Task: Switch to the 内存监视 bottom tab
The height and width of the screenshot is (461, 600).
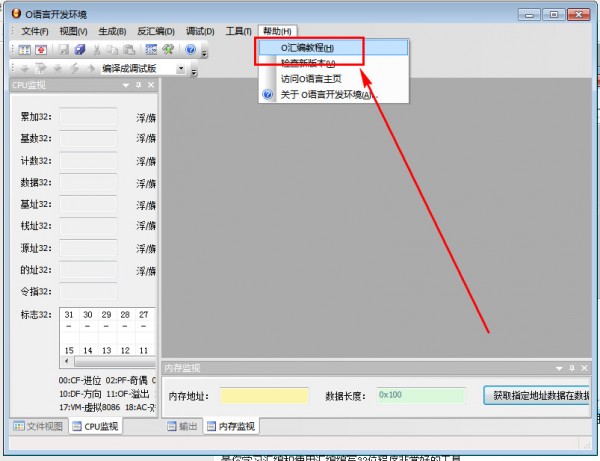Action: 231,426
